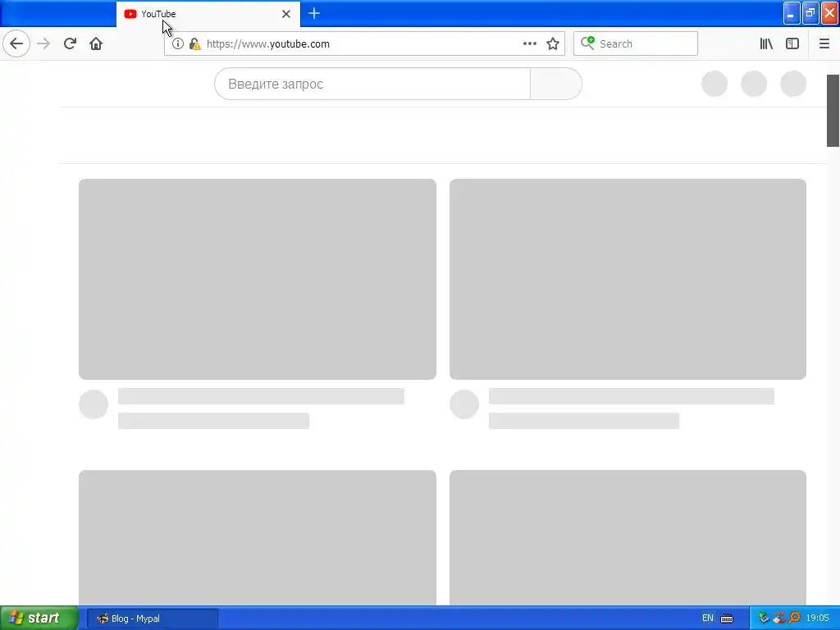The image size is (840, 630).
Task: Click the YouTube search submit button
Action: (556, 84)
